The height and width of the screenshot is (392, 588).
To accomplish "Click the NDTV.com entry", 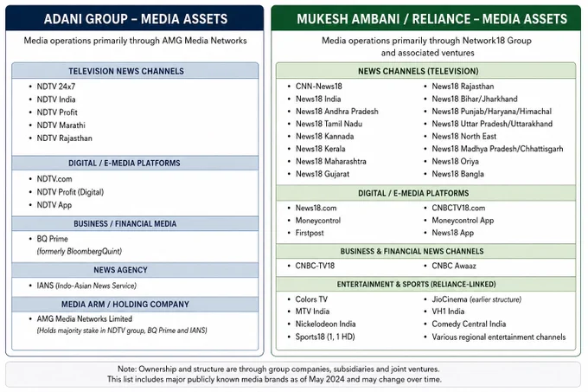I will [x=54, y=179].
